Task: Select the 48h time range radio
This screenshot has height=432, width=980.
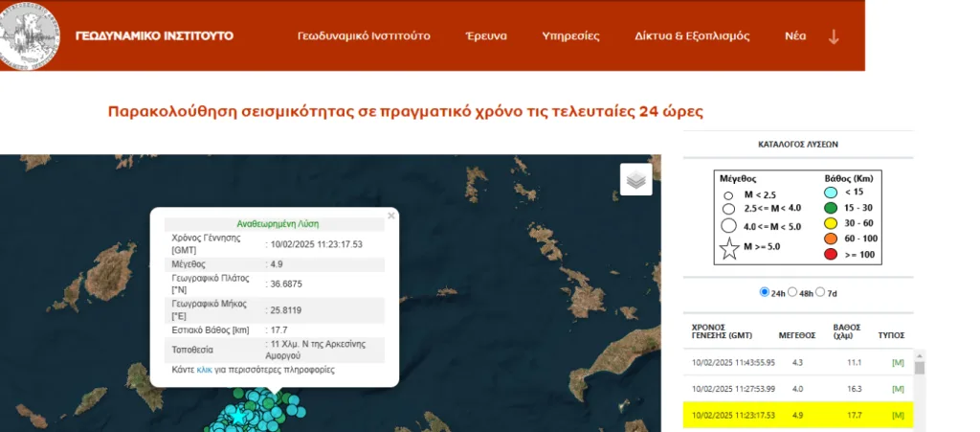Action: point(793,291)
